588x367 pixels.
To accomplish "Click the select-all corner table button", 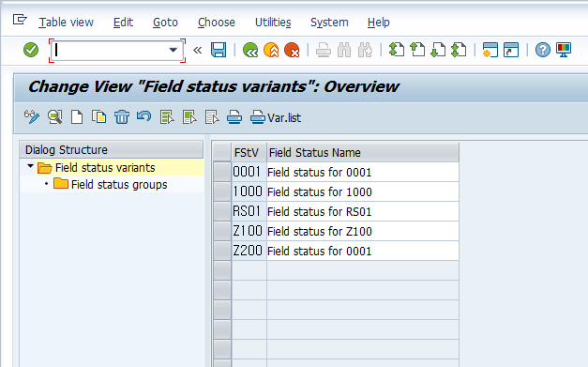I will 222,153.
